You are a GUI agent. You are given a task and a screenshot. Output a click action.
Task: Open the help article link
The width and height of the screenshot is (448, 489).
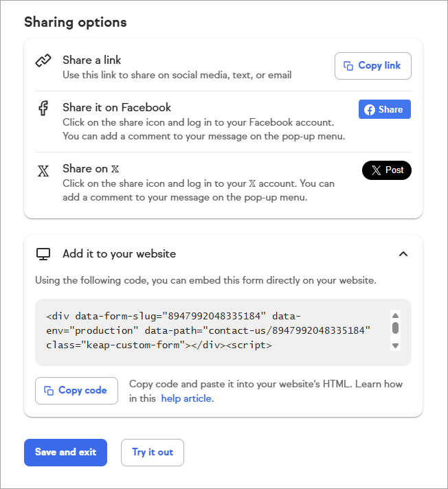pos(187,398)
